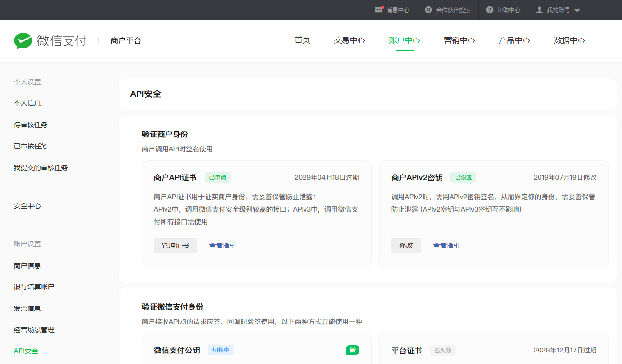
Task: Click the 个人设置 sidebar group label
Action: pos(28,82)
